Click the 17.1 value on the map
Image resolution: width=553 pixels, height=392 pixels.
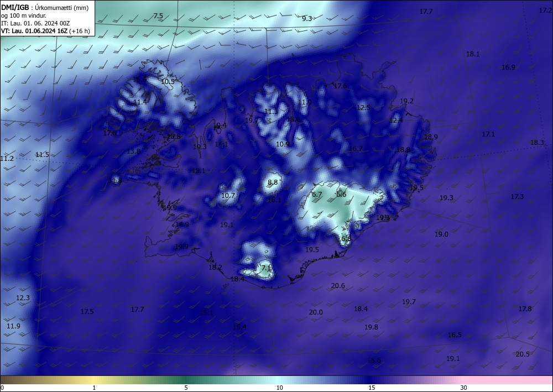pyautogui.click(x=488, y=134)
